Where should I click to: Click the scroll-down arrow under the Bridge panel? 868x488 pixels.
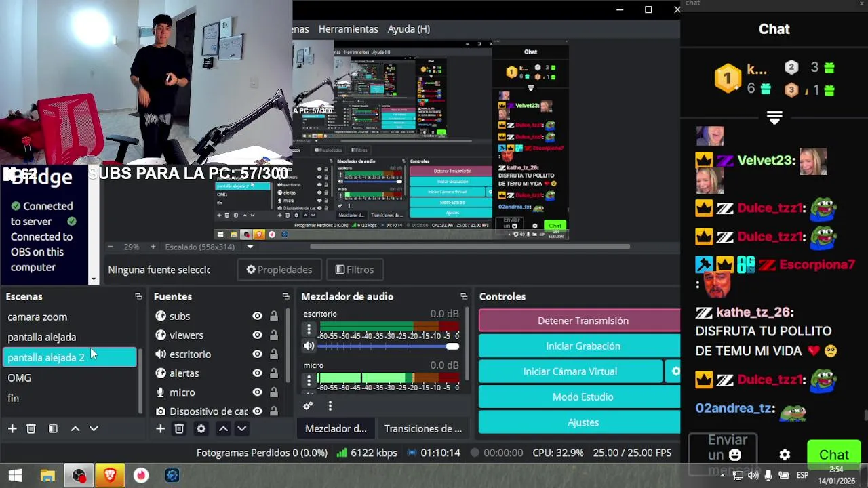pyautogui.click(x=94, y=279)
